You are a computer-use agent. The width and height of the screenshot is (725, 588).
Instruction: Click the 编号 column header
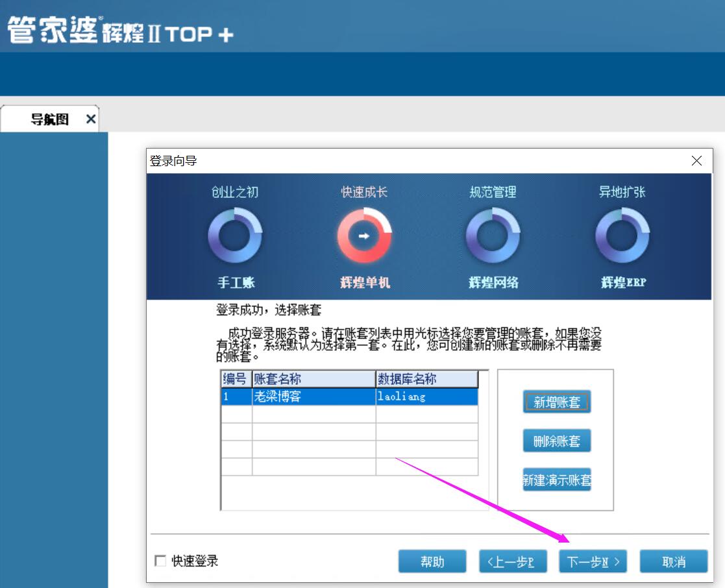(x=236, y=379)
